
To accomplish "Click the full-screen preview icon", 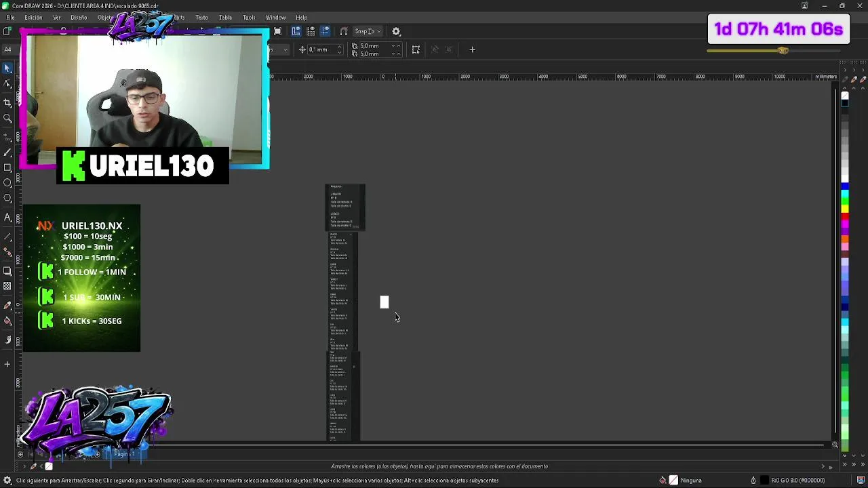I will click(277, 31).
